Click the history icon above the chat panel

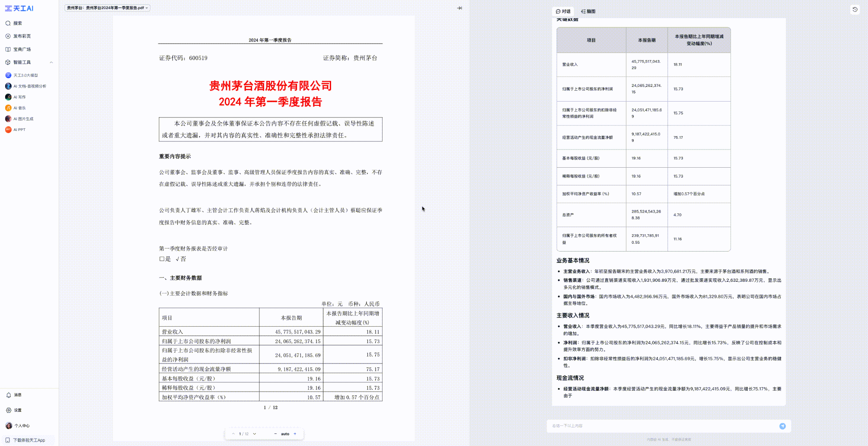coord(854,10)
